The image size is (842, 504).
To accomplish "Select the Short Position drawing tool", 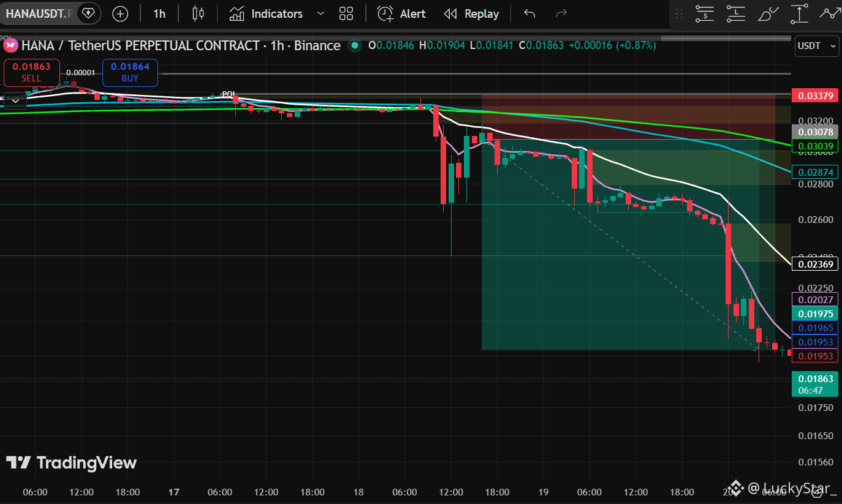I will 705,13.
